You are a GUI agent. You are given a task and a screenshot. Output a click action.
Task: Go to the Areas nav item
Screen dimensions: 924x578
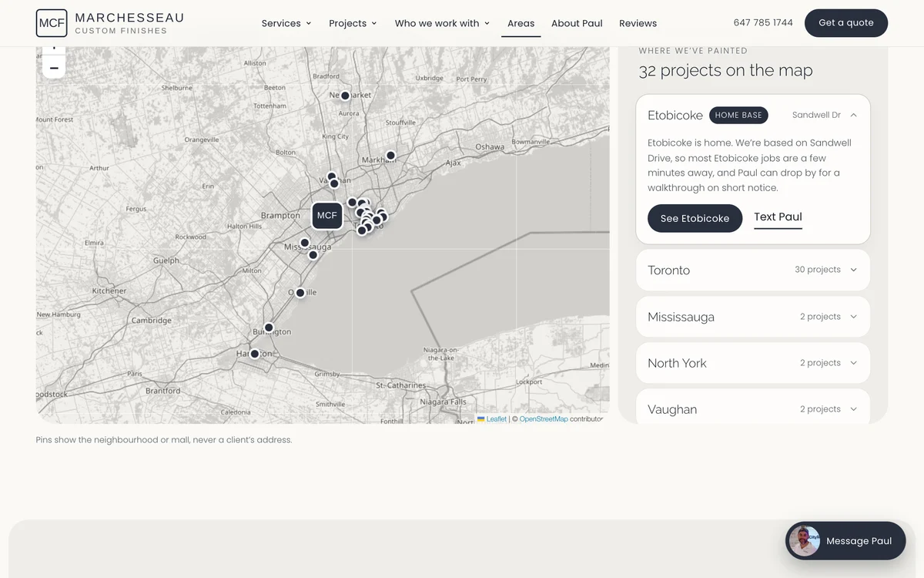point(521,23)
